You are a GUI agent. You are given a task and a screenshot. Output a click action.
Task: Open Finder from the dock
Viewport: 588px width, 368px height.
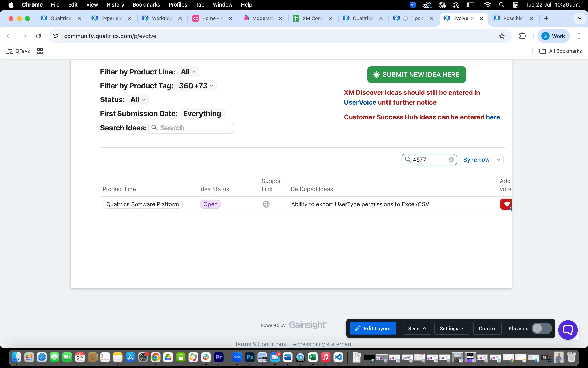tap(17, 357)
